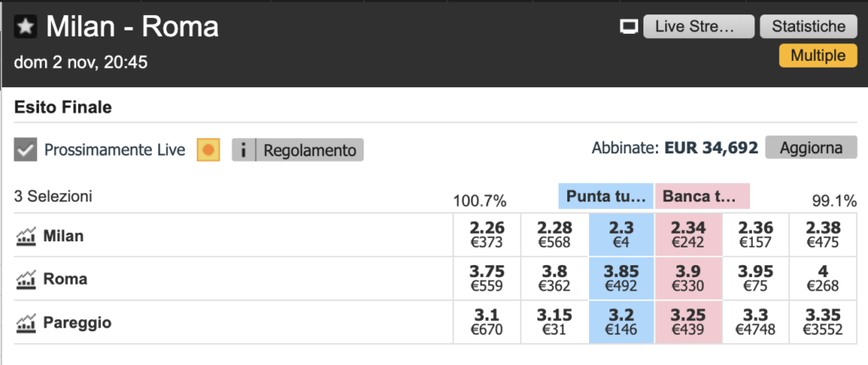Click the orange circle icon near Prossimamente Live
This screenshot has height=365, width=868.
[209, 150]
